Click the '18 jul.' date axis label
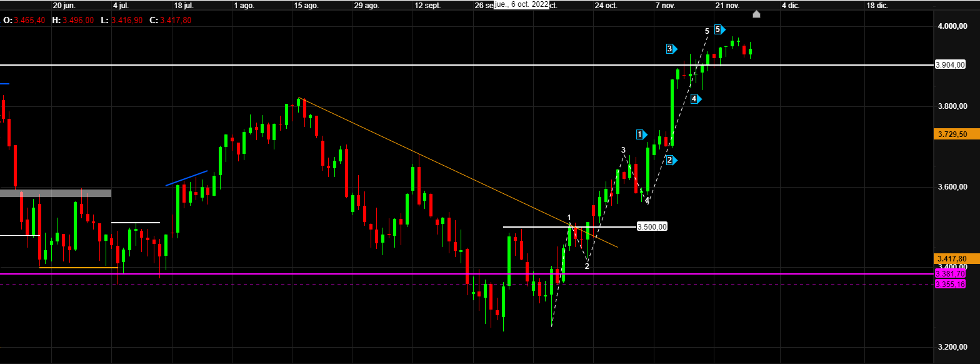This screenshot has height=364, width=980. coord(183,5)
